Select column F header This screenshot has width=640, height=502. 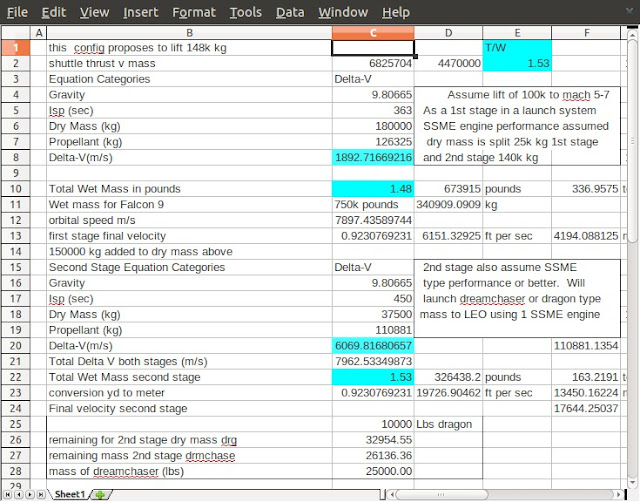(586, 33)
